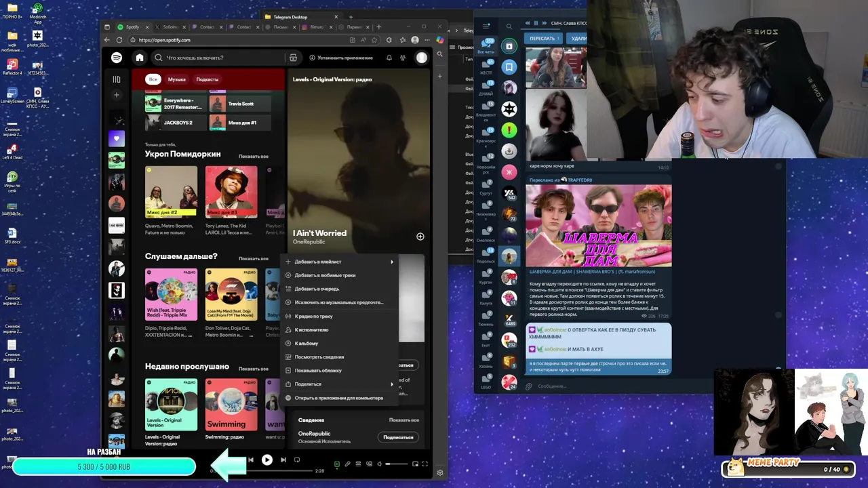Open the Connect to a device icon

pos(370,464)
